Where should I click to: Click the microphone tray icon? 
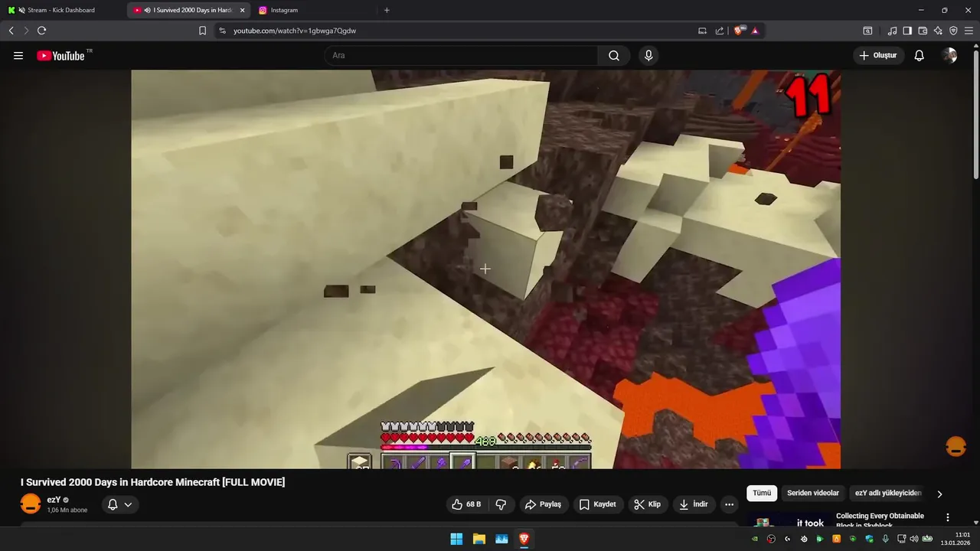pyautogui.click(x=886, y=539)
